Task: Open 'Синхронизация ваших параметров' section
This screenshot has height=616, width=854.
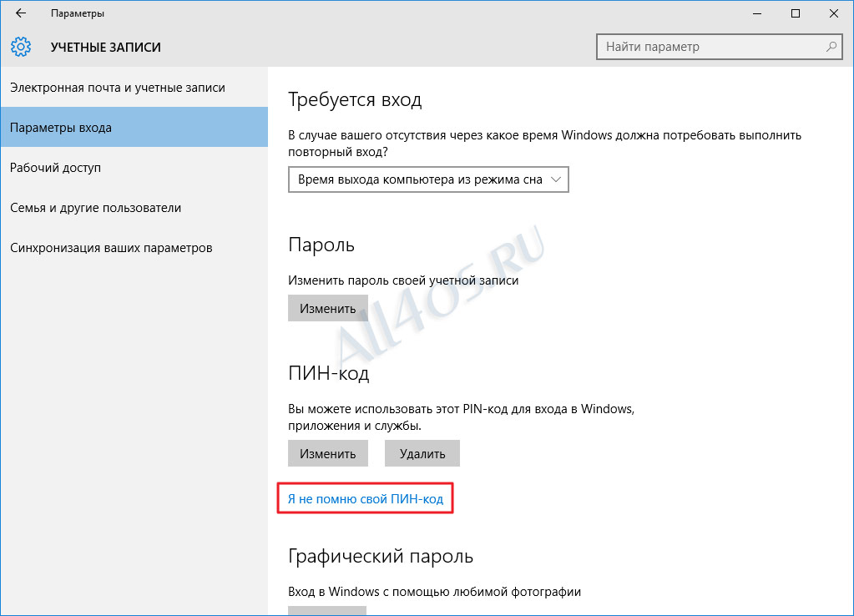Action: click(134, 248)
